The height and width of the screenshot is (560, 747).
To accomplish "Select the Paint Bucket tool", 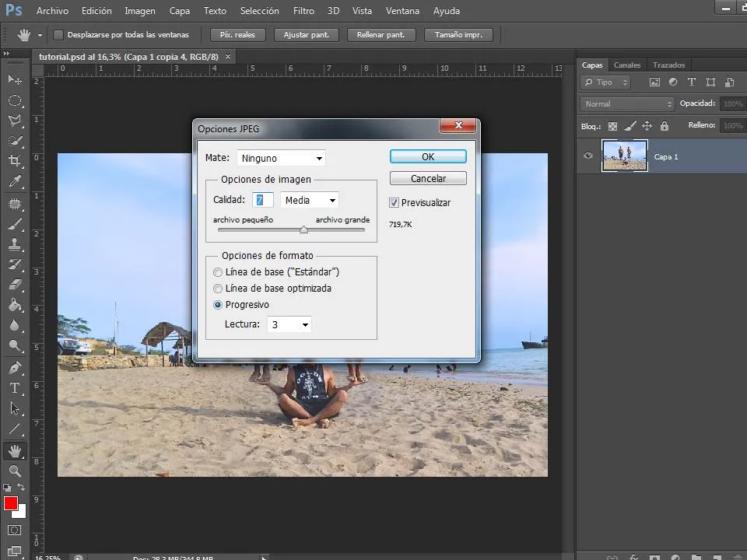I will 15,305.
